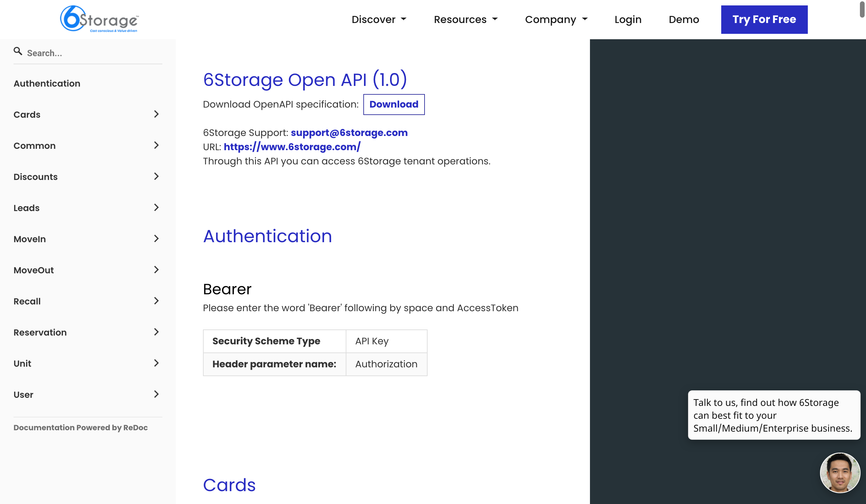Click the Authentication section heading

[267, 236]
